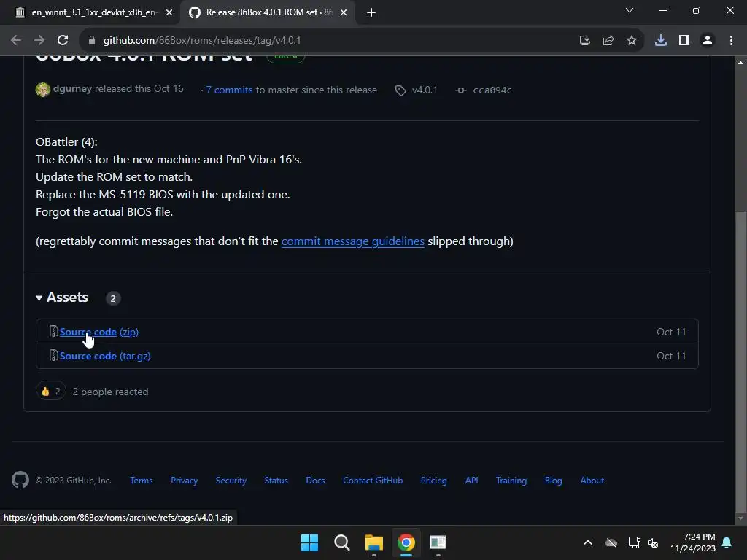The height and width of the screenshot is (560, 747).
Task: Open the Docs footer link
Action: 315,481
